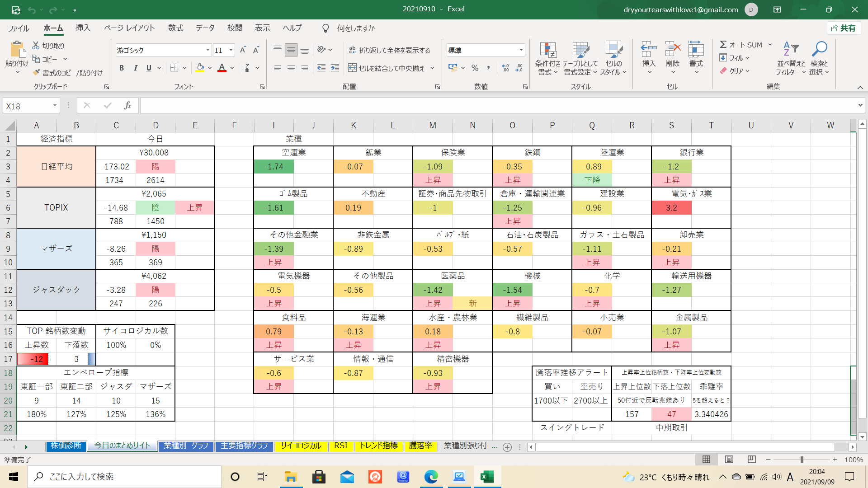Screen dimensions: 868x488
Task: Toggle Bold formatting
Action: click(x=121, y=68)
